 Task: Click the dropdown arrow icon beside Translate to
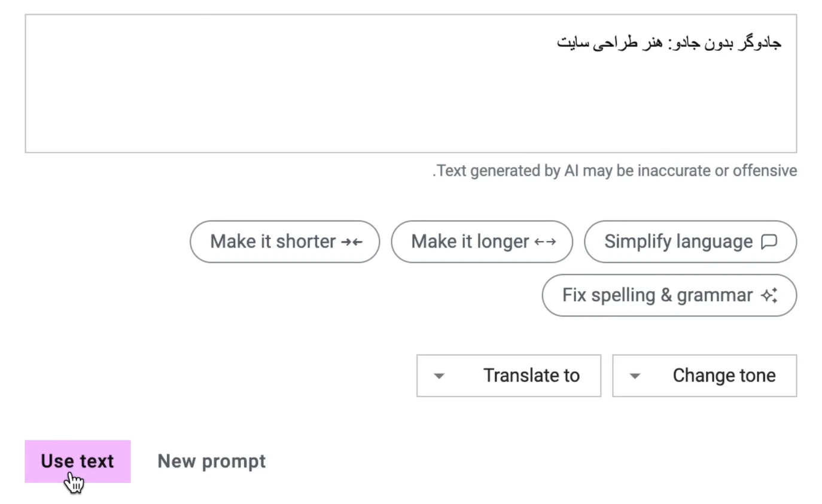(439, 375)
